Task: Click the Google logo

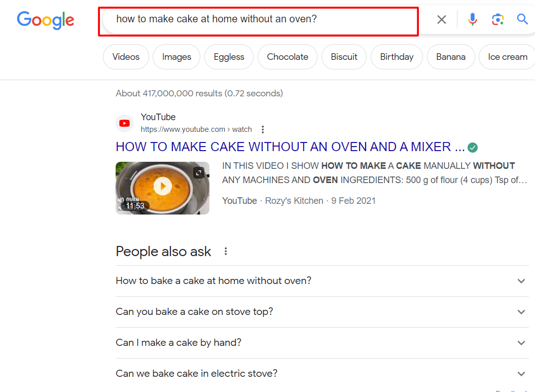Action: [46, 20]
